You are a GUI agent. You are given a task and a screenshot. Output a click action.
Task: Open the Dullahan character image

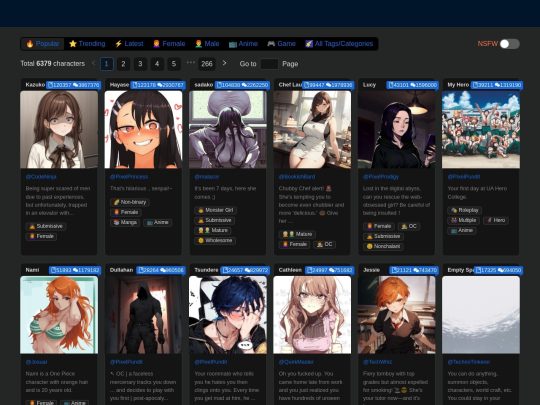pyautogui.click(x=143, y=315)
